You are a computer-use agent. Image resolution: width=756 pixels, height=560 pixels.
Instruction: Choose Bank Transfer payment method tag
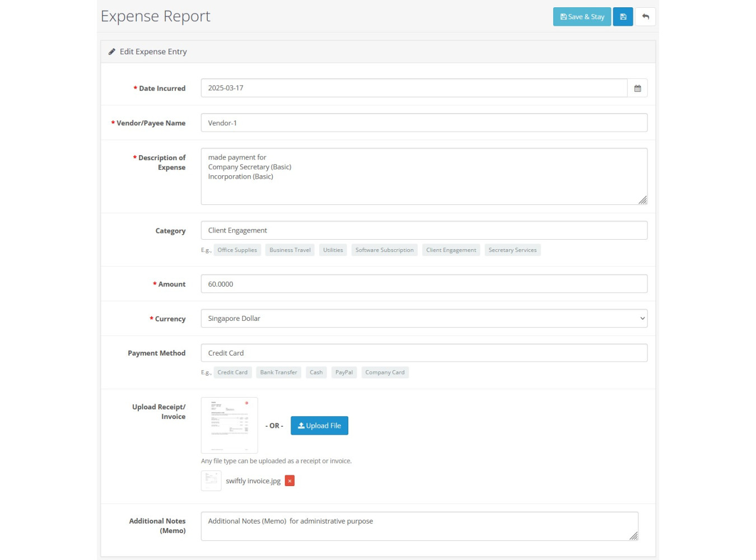point(278,372)
